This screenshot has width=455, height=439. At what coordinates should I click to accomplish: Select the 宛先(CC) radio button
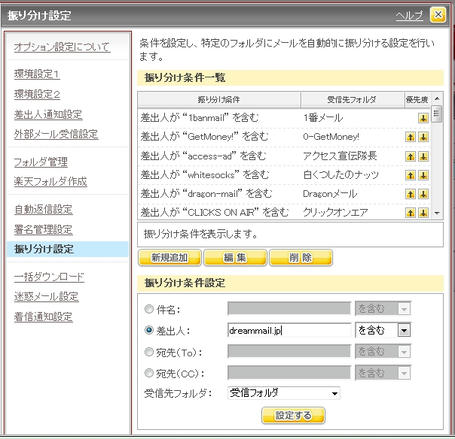[x=149, y=373]
